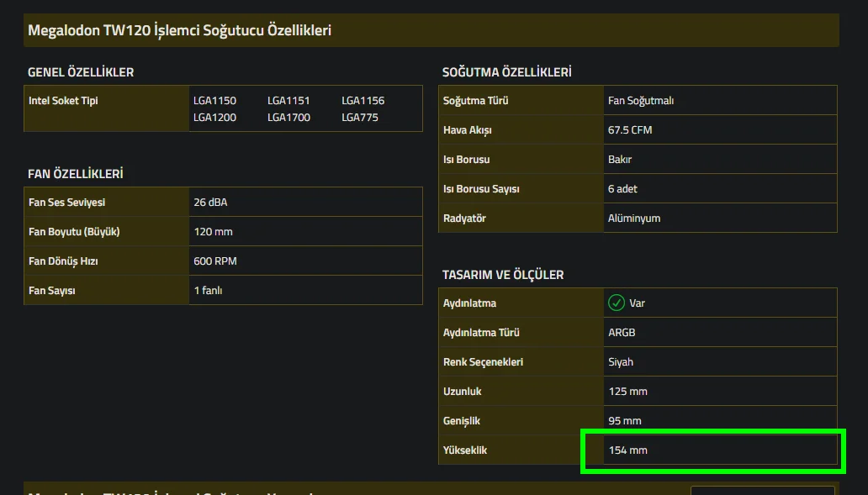
Task: Click the Aydınlatma label
Action: (x=469, y=303)
